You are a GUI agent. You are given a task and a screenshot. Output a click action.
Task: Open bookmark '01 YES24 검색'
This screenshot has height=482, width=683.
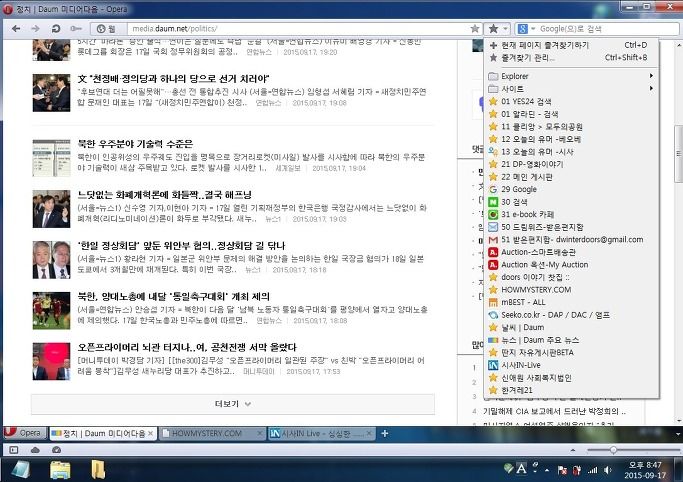(571, 101)
